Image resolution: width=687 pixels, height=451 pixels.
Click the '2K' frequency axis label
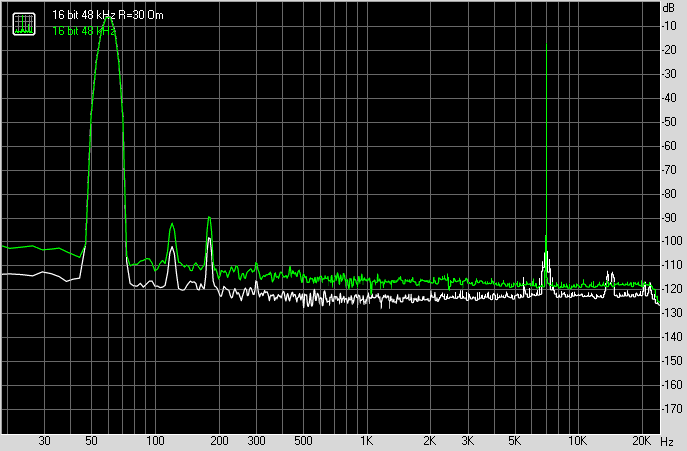coord(430,441)
